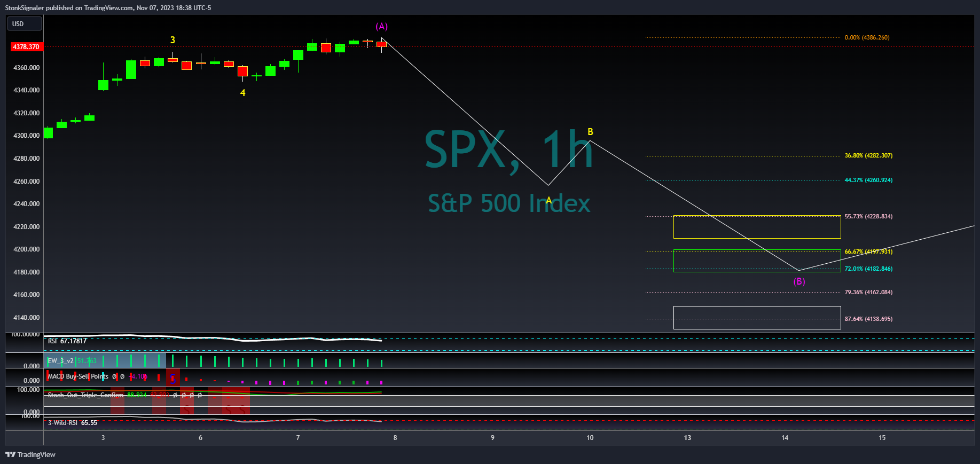Click the EW_3_v2 indicator label
The image size is (980, 464).
60,361
